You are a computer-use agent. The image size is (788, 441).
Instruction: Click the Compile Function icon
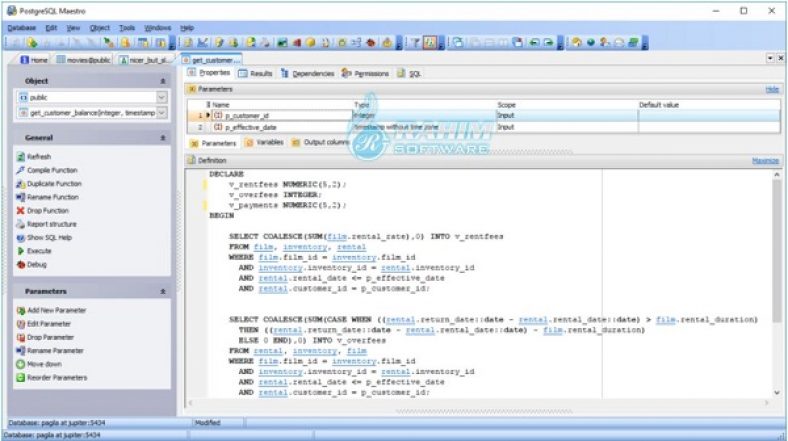[21, 170]
